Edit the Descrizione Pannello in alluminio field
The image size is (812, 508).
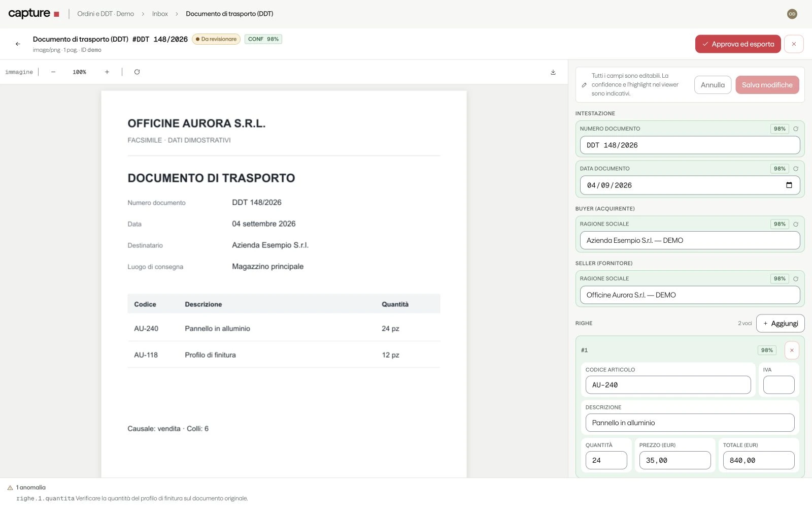(x=690, y=423)
